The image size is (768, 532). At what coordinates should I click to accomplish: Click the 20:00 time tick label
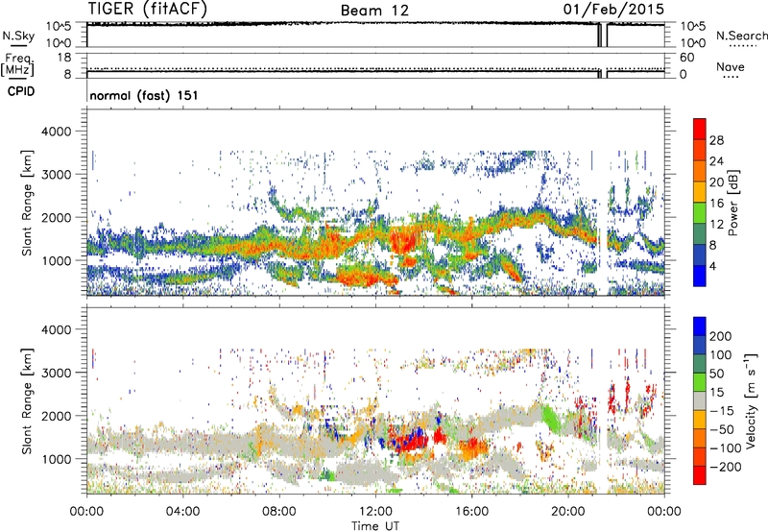pos(568,512)
